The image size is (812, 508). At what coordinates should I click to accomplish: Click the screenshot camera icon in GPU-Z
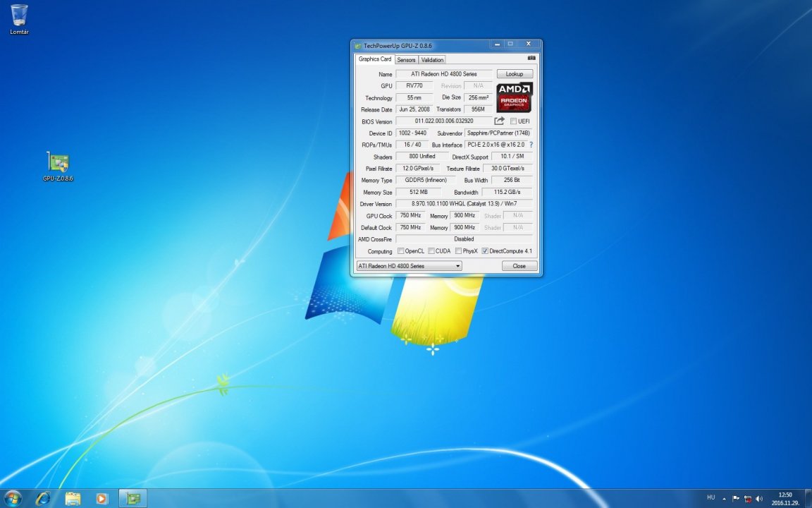coord(531,58)
